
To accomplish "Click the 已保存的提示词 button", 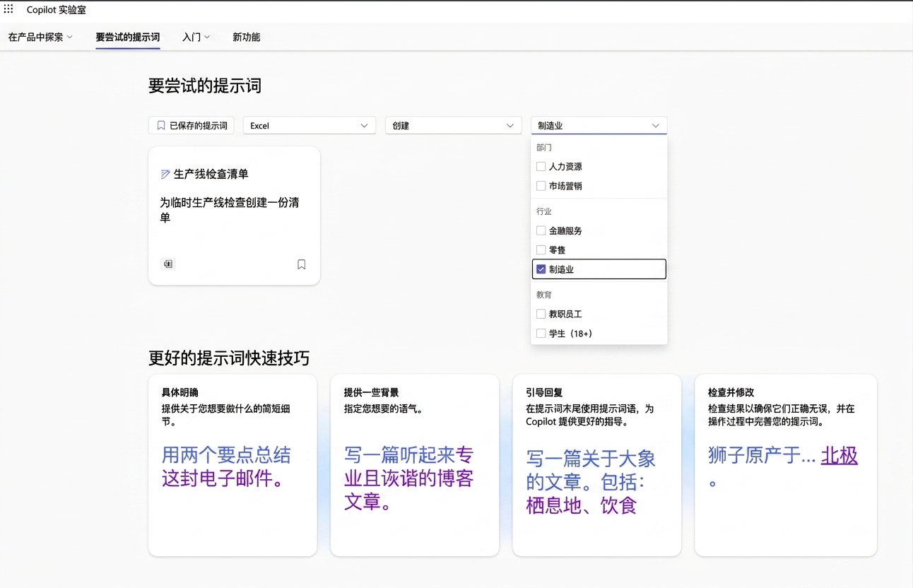I will pyautogui.click(x=191, y=126).
